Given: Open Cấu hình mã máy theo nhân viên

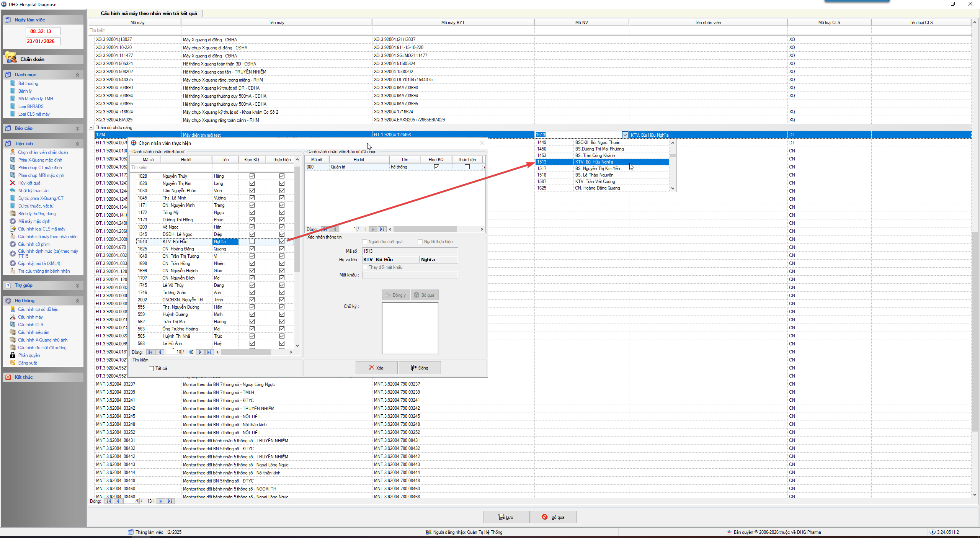Looking at the screenshot, I should click(x=47, y=237).
